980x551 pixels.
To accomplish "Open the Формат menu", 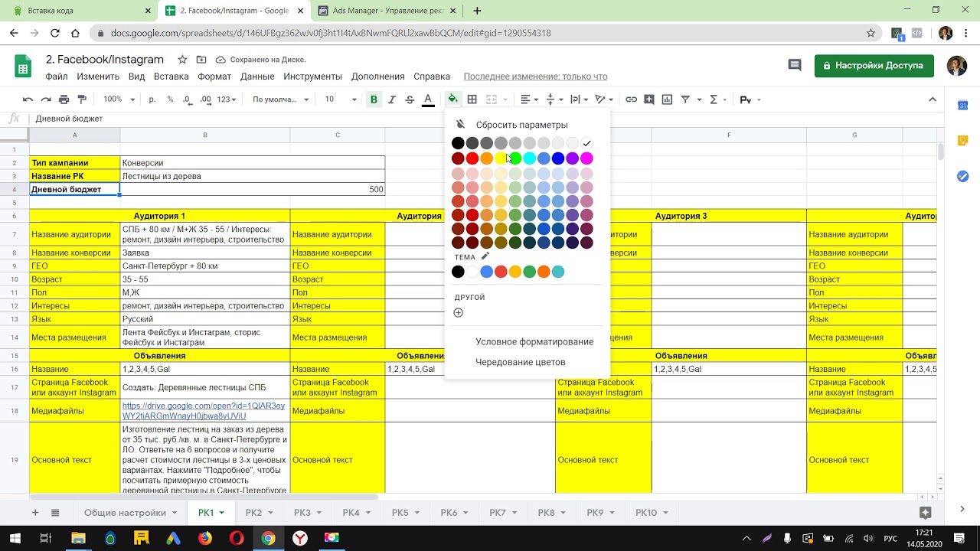I will [x=214, y=77].
